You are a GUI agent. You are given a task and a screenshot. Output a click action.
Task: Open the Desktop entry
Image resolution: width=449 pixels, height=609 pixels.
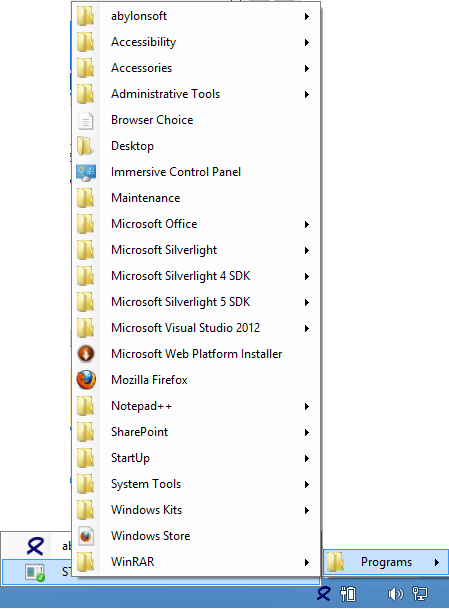[196, 146]
